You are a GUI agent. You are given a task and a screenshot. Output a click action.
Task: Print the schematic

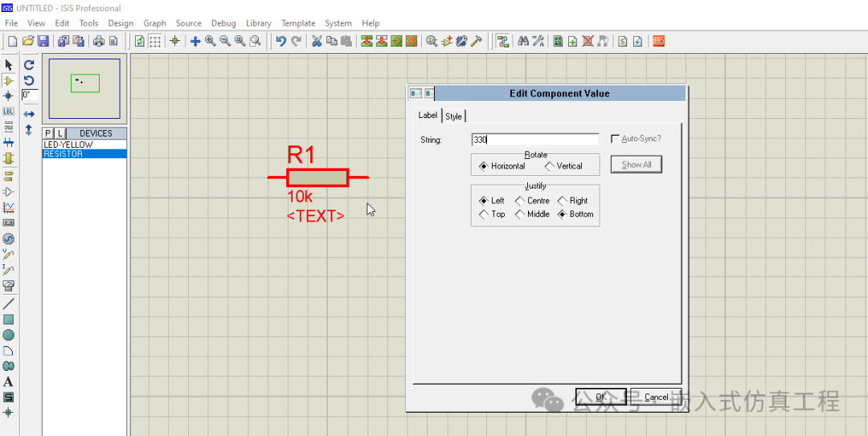(99, 41)
